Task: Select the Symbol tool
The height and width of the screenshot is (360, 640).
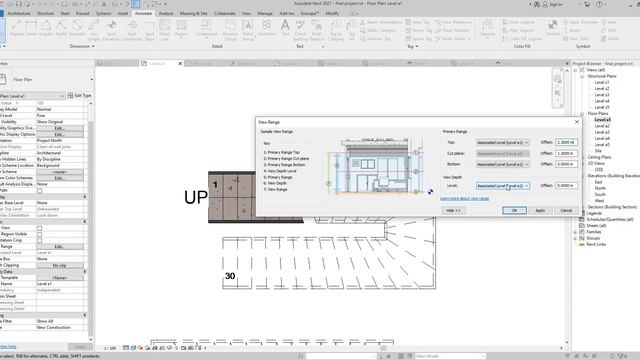Action: 553,28
